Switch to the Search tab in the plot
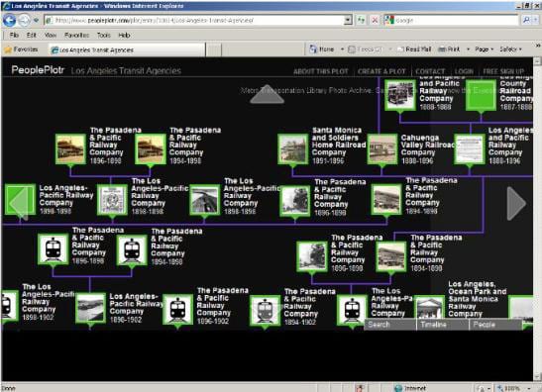This screenshot has width=542, height=392. point(389,325)
